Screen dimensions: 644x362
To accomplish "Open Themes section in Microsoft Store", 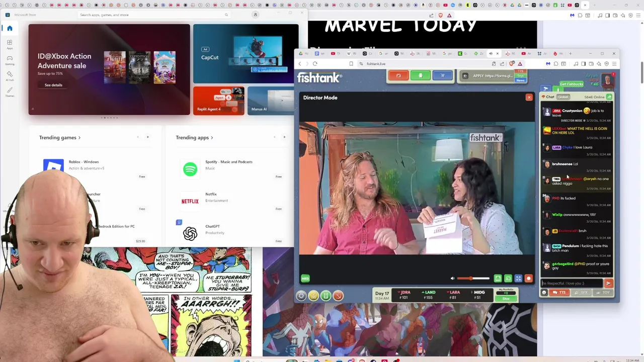I will point(9,92).
